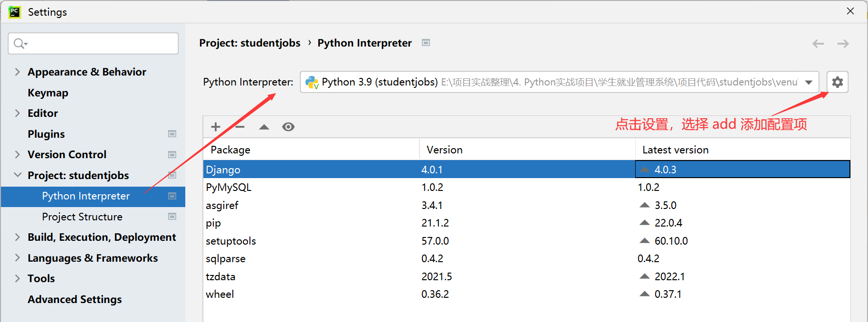Image resolution: width=868 pixels, height=322 pixels.
Task: Click the interpreter settings gear icon
Action: click(x=837, y=82)
